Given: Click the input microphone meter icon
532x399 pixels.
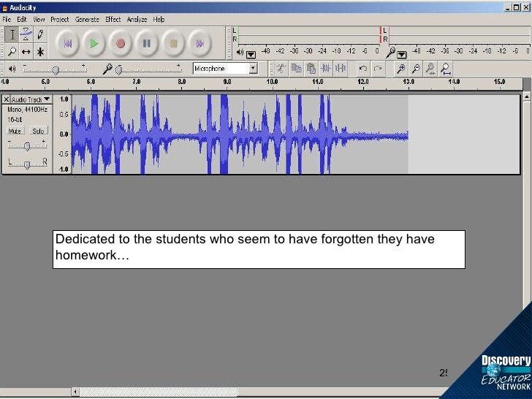Looking at the screenshot, I should [390, 53].
